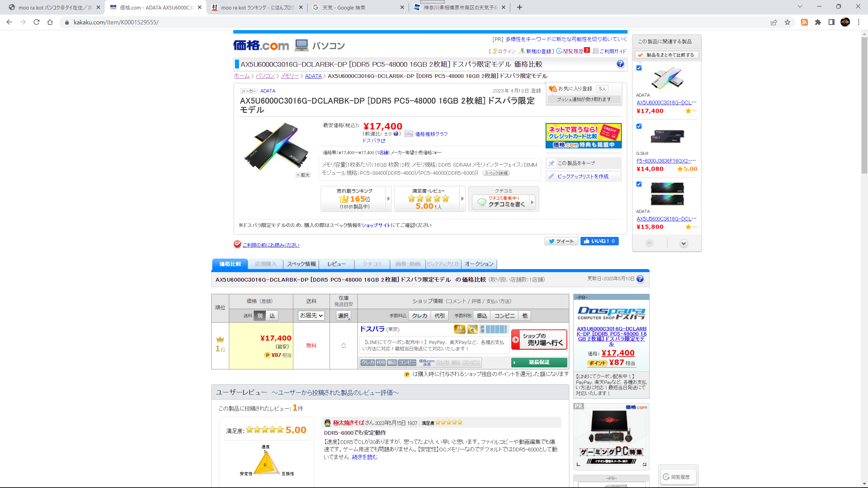Screen dimensions: 868x488
Task: Toggle the browser side panel icon
Action: pos(831,22)
